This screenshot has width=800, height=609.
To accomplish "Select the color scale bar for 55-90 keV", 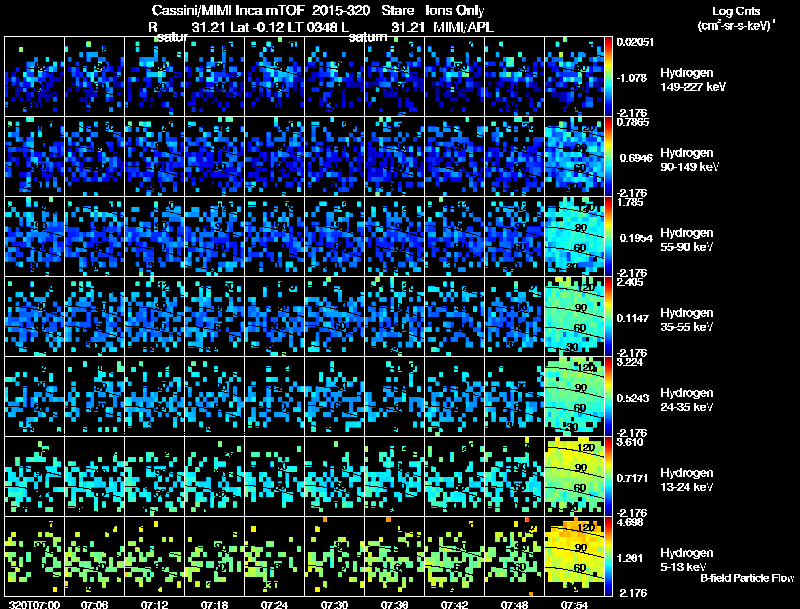I will (x=608, y=237).
